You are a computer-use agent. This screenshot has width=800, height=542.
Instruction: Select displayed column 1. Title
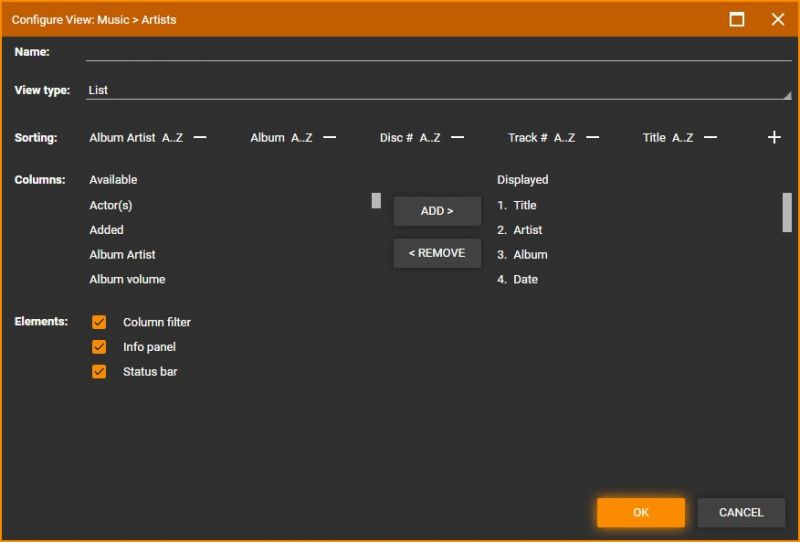coord(516,205)
